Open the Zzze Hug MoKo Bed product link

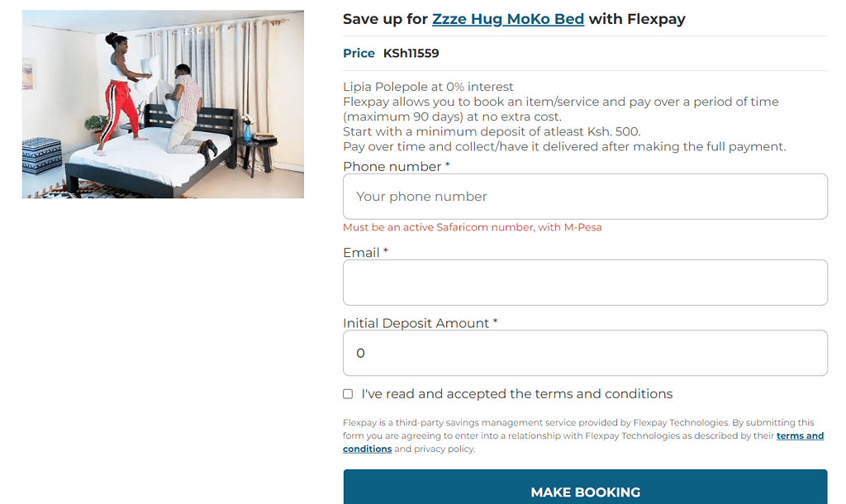click(x=508, y=18)
